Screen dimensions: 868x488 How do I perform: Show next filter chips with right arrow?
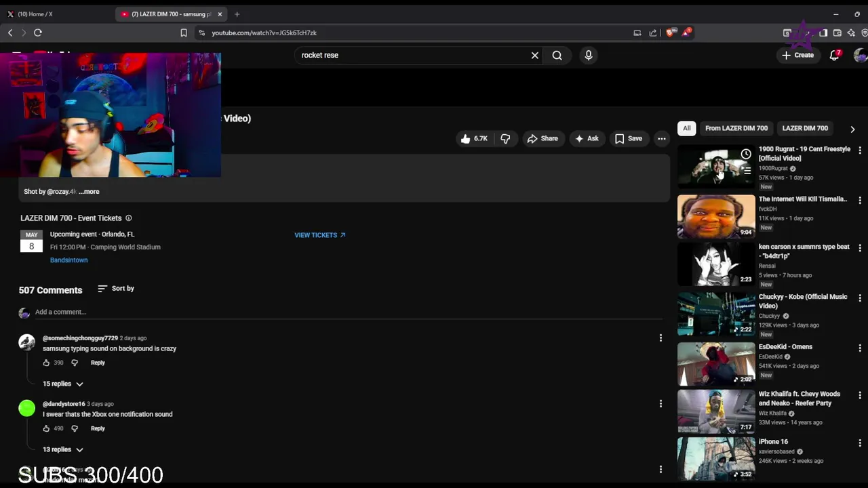coord(852,129)
